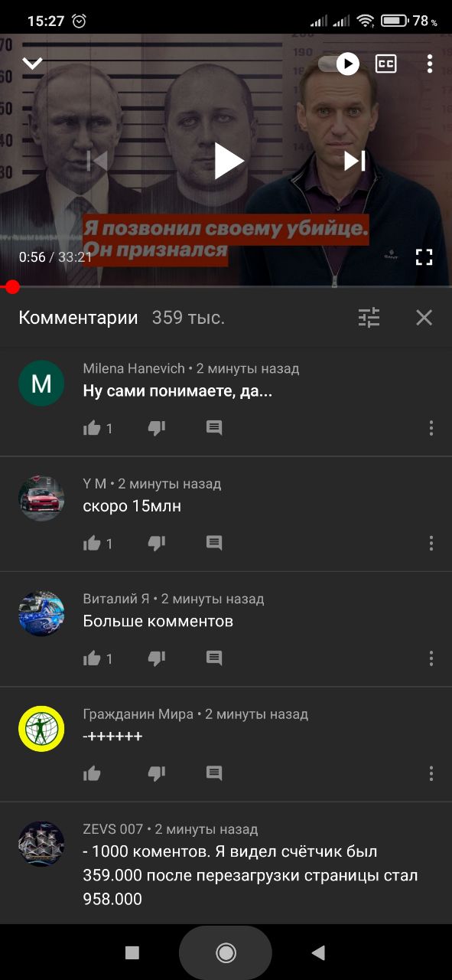
Task: Open the comment sort options icon
Action: (369, 318)
